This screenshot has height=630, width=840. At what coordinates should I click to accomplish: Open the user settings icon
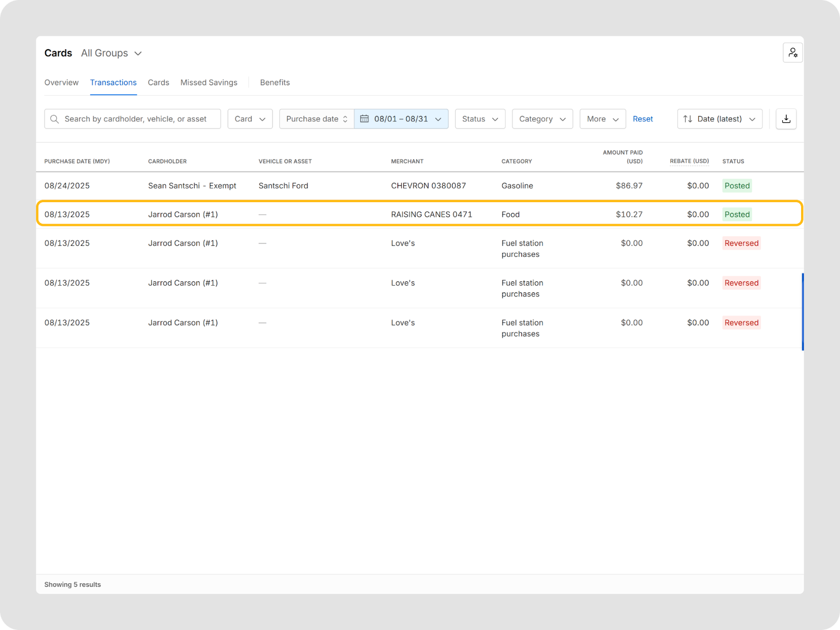tap(792, 53)
